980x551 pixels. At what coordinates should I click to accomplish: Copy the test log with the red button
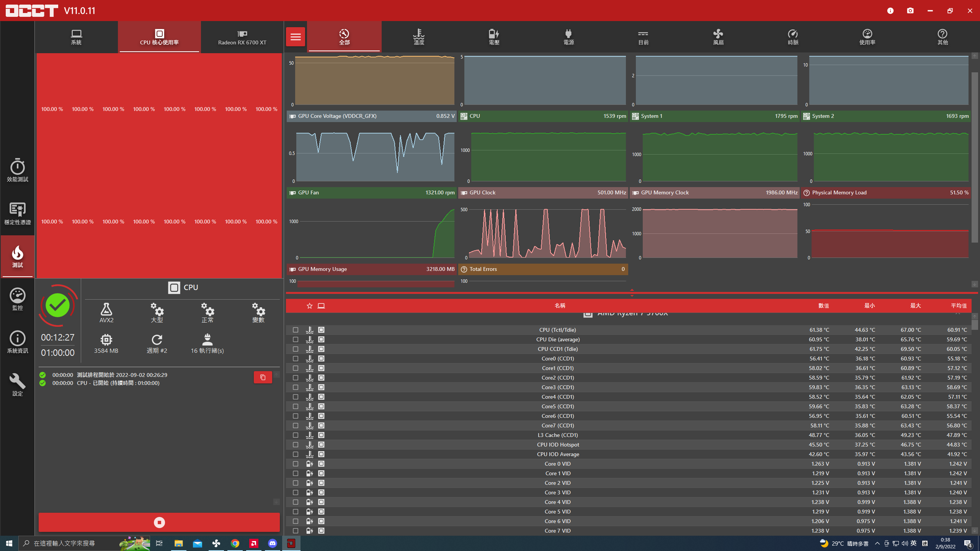point(263,377)
